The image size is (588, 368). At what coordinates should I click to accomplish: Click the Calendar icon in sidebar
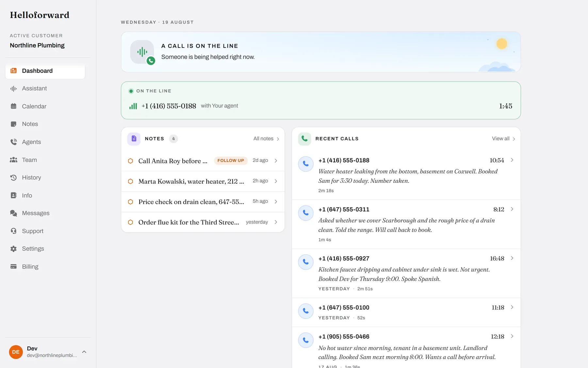pyautogui.click(x=13, y=106)
